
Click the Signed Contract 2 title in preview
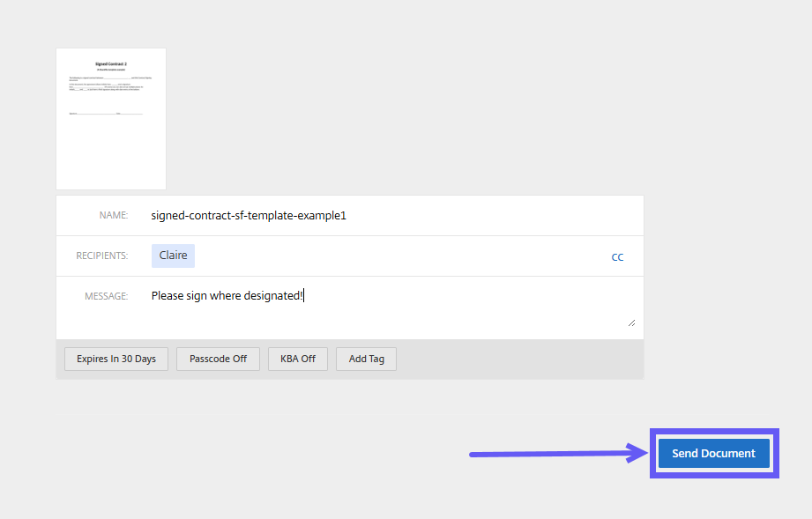[111, 64]
